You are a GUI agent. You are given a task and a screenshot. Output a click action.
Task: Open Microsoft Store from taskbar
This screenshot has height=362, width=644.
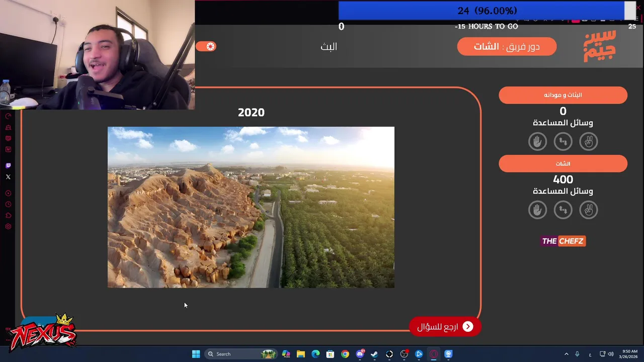(x=330, y=354)
